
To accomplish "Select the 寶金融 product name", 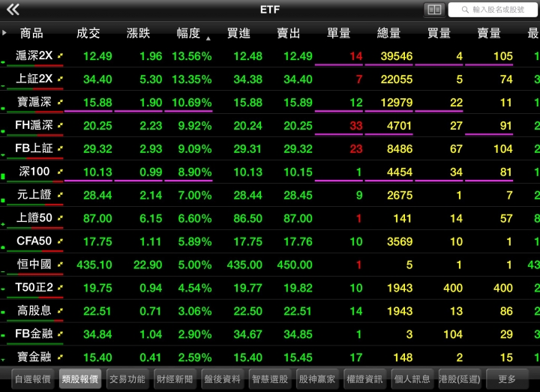I will (34, 358).
